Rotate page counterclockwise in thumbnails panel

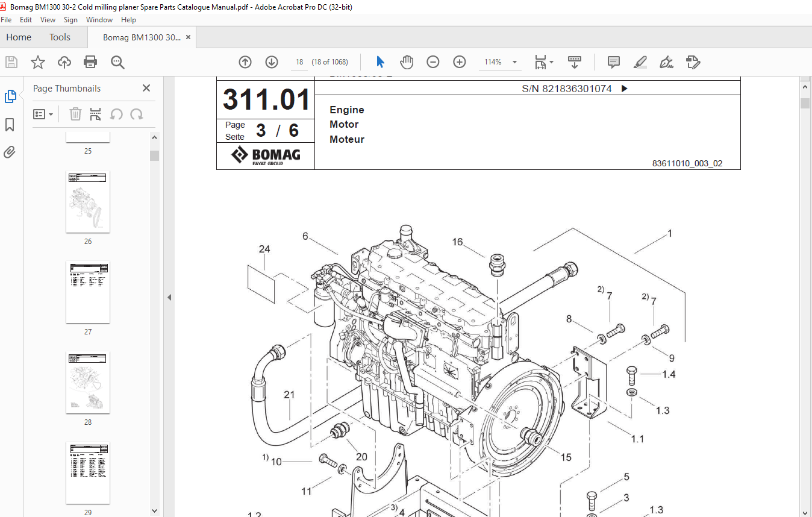coord(116,114)
